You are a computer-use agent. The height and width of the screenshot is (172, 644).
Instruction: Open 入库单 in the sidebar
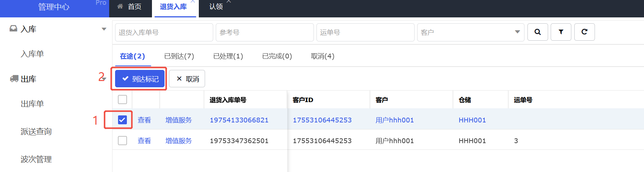pos(32,54)
